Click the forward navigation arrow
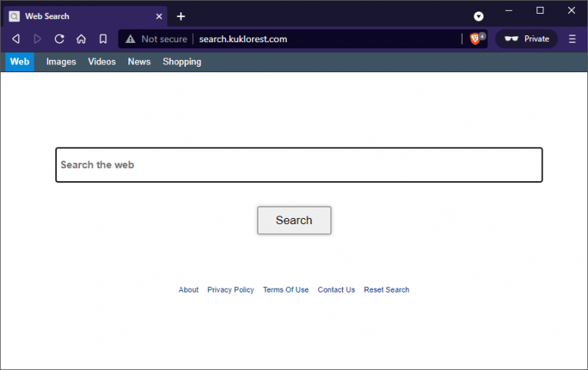Image resolution: width=588 pixels, height=370 pixels. point(37,39)
